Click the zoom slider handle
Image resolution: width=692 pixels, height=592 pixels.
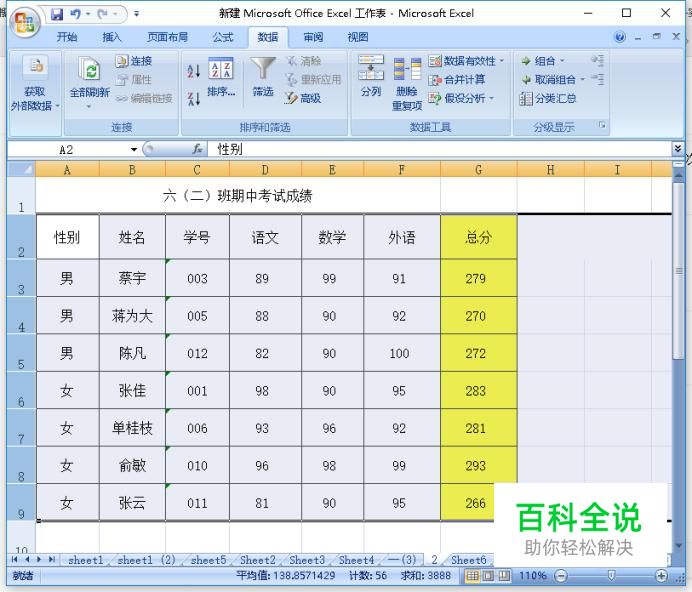coord(611,575)
